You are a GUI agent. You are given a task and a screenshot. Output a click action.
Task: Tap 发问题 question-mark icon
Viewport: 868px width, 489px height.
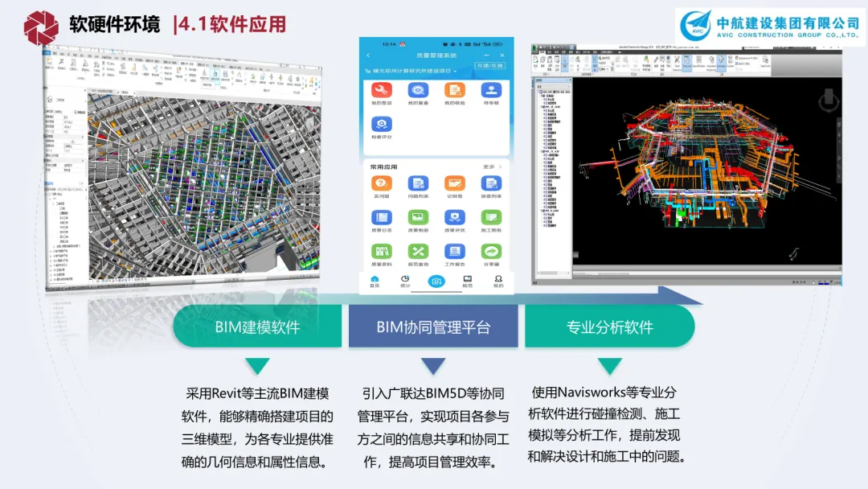382,183
